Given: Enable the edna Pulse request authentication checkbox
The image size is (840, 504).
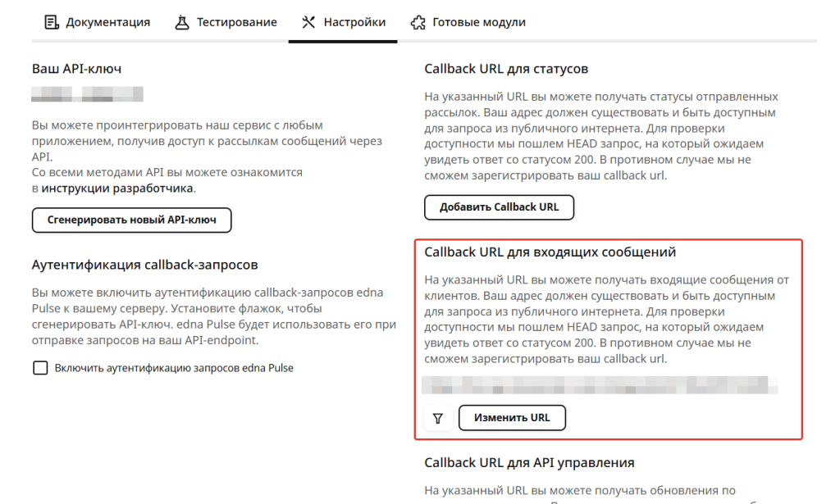Looking at the screenshot, I should click(40, 368).
